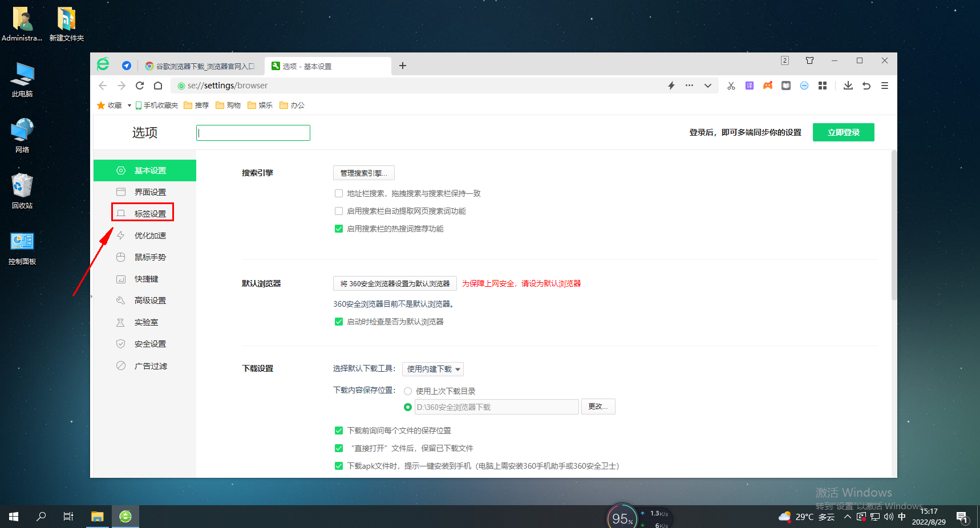This screenshot has width=980, height=528.
Task: Open 优化加速 in sidebar
Action: [x=145, y=235]
